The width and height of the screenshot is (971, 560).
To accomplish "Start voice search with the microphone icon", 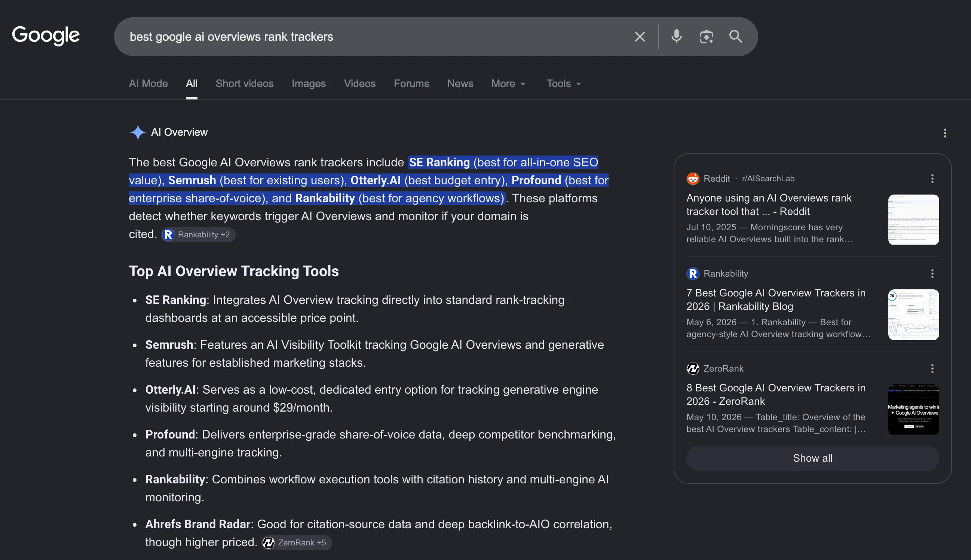I will click(676, 37).
